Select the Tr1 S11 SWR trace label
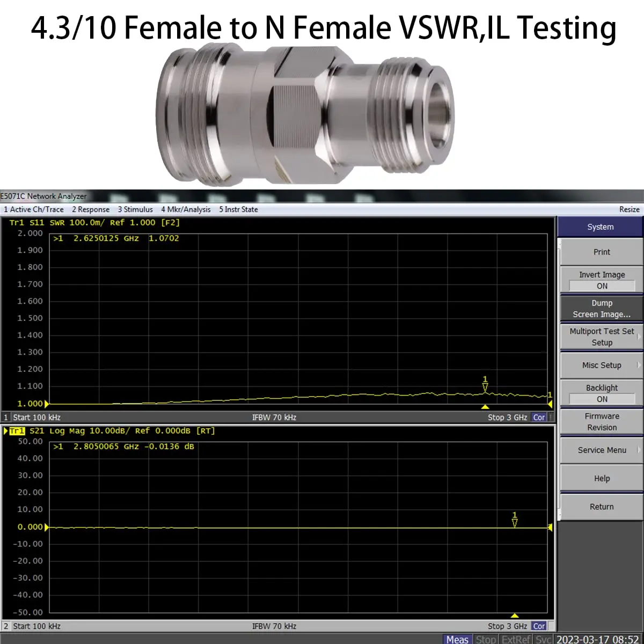Screen dimensions: 644x644 94,222
